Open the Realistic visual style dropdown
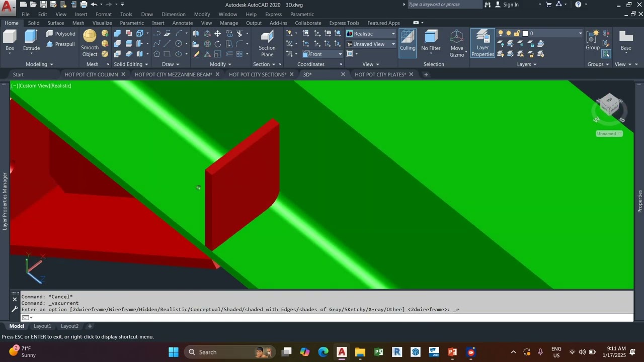This screenshot has height=362, width=644. [371, 34]
